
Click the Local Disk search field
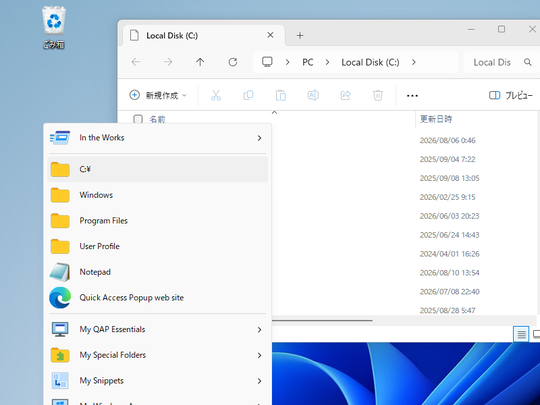[501, 62]
